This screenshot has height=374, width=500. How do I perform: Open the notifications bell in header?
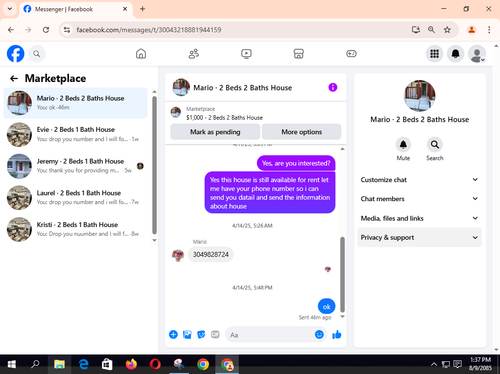[455, 54]
